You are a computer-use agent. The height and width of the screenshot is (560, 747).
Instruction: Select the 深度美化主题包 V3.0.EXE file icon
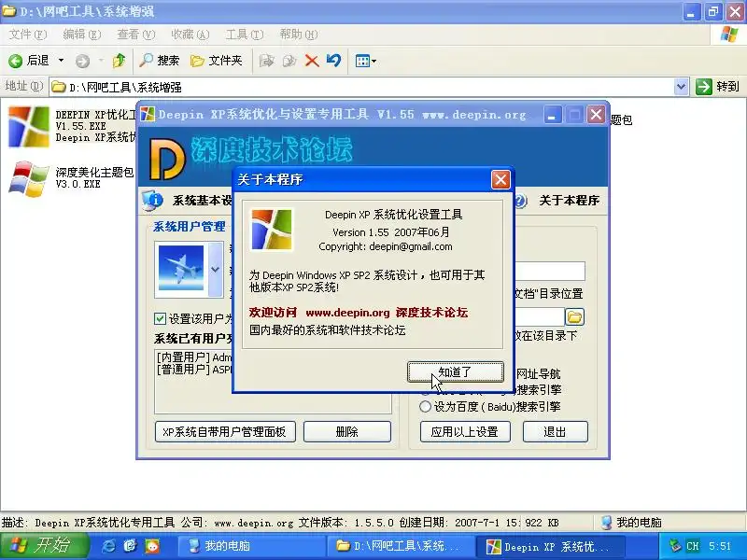click(x=29, y=178)
